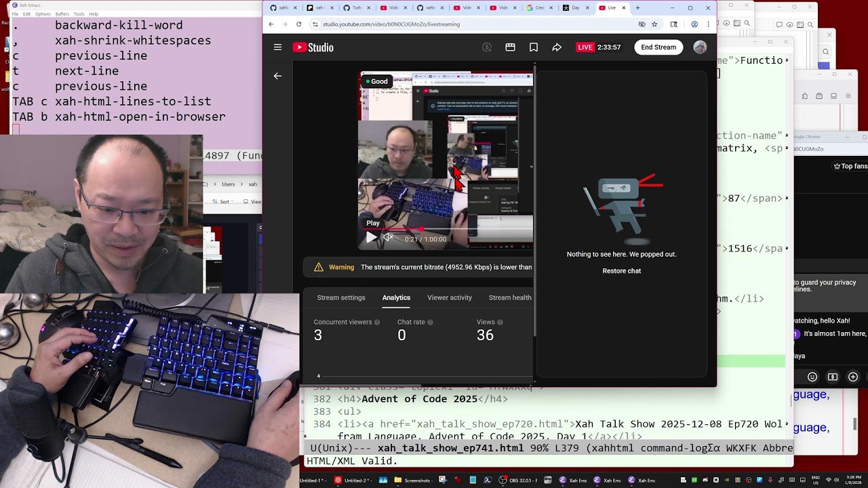Open the View dropdown in the file explorer
Image resolution: width=868 pixels, height=488 pixels.
pos(254,201)
